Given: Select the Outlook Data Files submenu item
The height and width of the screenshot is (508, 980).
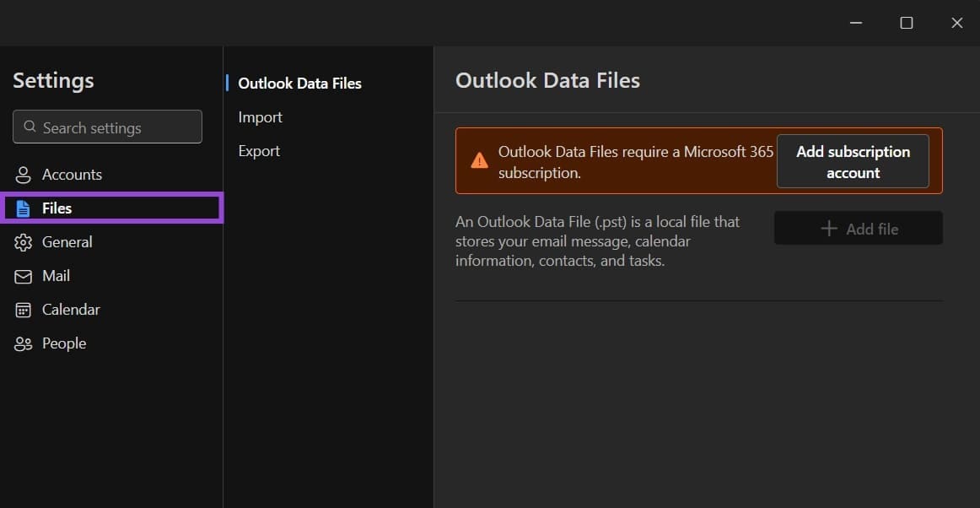Looking at the screenshot, I should point(299,84).
